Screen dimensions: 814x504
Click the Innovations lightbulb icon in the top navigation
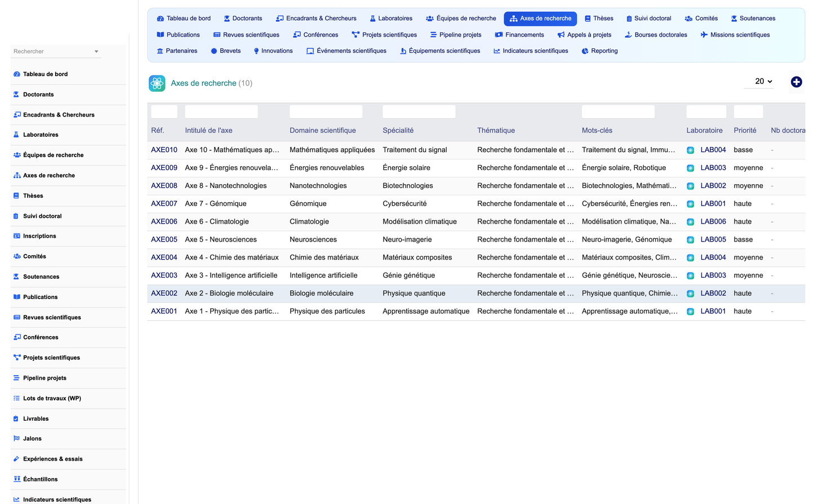tap(256, 51)
